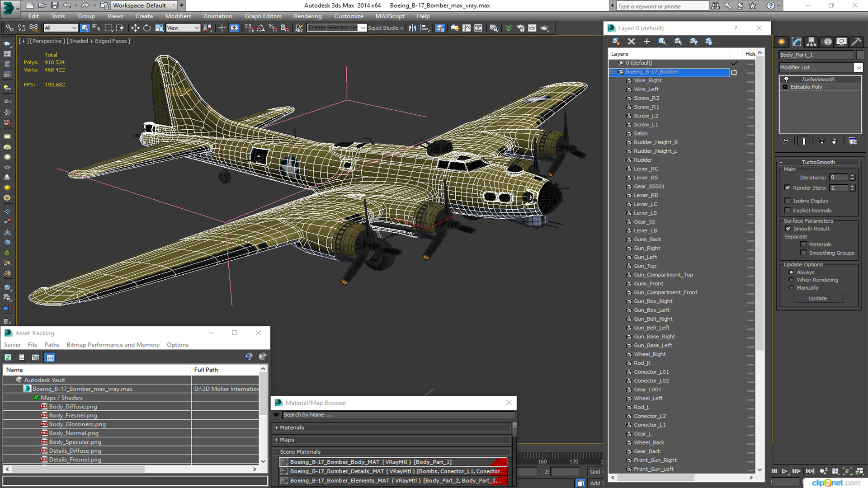
Task: Select the Manually update radio button
Action: click(791, 287)
